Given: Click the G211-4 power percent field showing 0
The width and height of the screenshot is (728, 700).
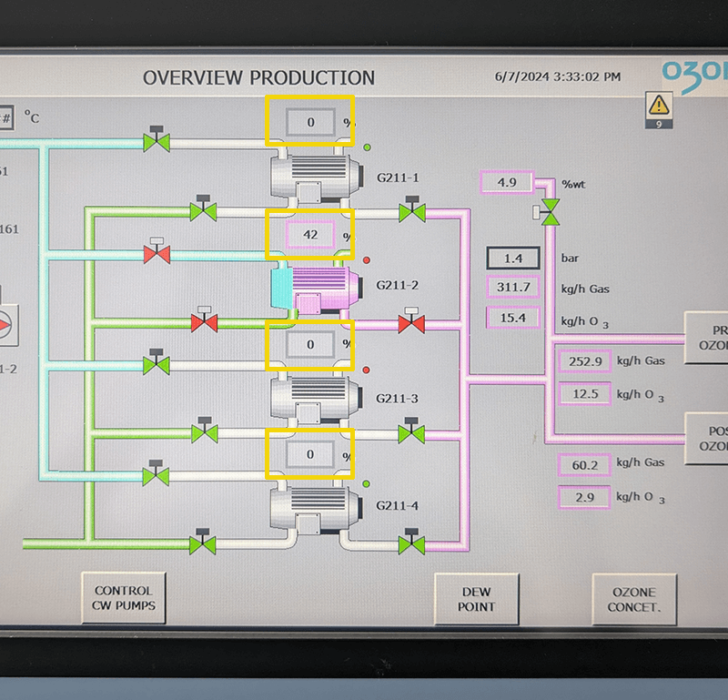Looking at the screenshot, I should pyautogui.click(x=310, y=454).
